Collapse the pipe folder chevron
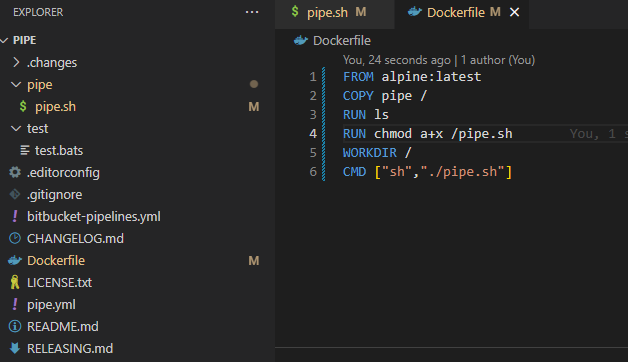This screenshot has width=628, height=362. pos(16,84)
